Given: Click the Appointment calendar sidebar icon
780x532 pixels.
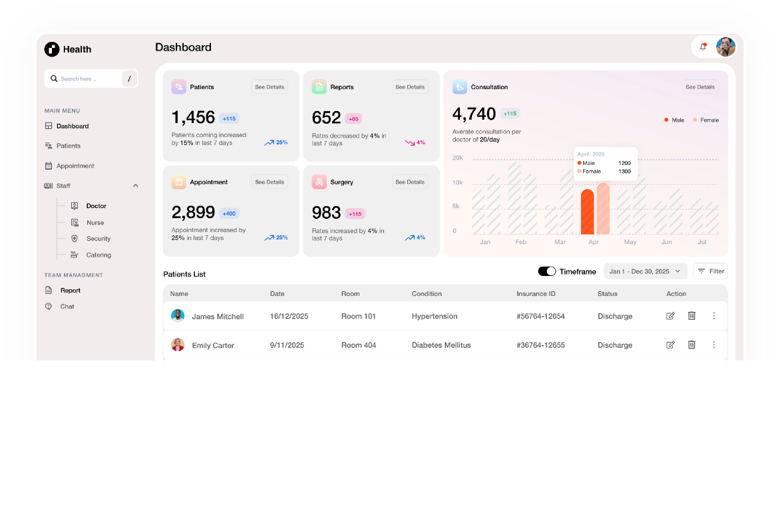Looking at the screenshot, I should (49, 166).
